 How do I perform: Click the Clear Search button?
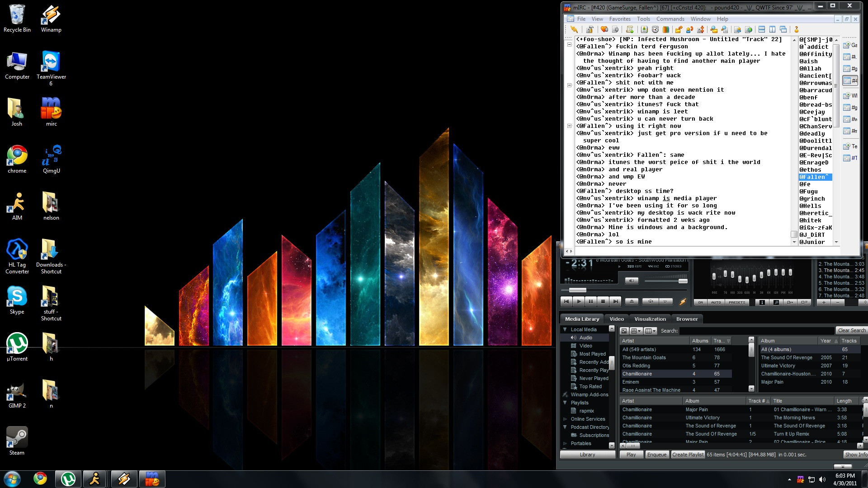click(851, 330)
